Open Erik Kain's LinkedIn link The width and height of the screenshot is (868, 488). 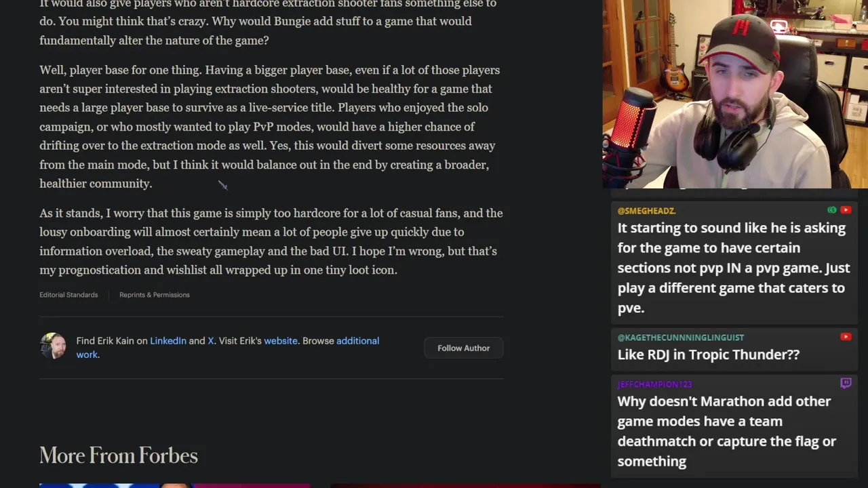(168, 341)
